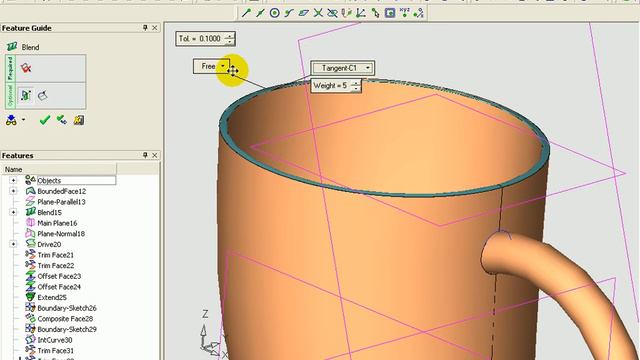The image size is (640, 360).
Task: Adjust the Tol value stepper
Action: coord(229,39)
